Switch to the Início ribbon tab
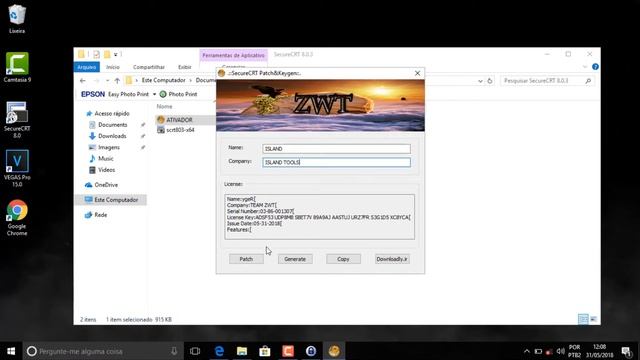The image size is (640, 360). coord(113,67)
